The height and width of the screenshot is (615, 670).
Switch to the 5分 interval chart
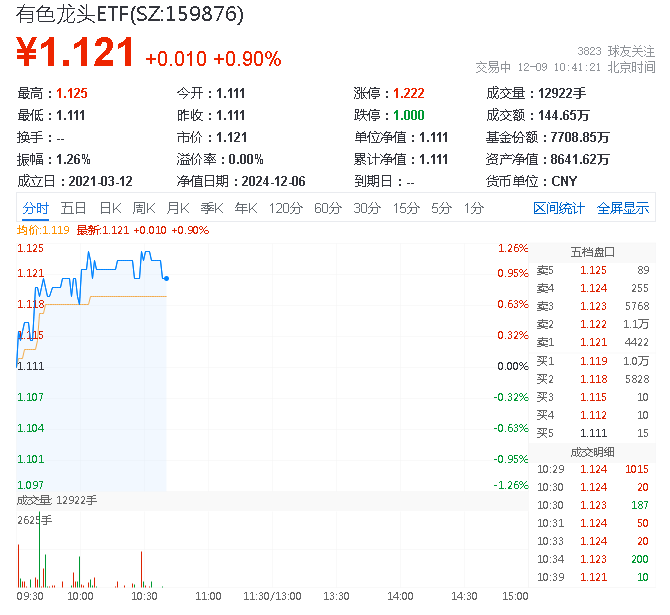click(x=441, y=208)
